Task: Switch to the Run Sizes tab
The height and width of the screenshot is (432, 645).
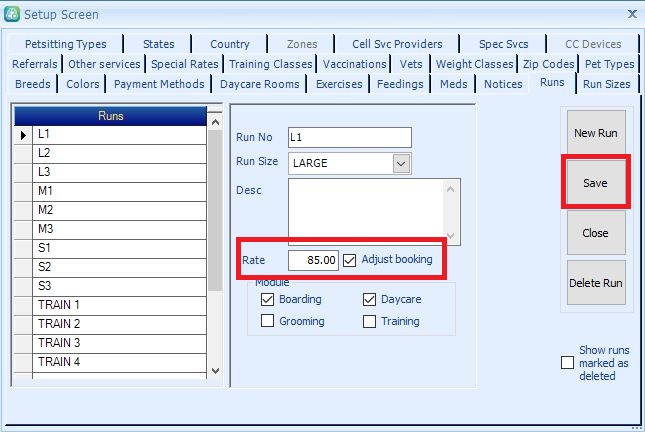Action: click(x=606, y=85)
